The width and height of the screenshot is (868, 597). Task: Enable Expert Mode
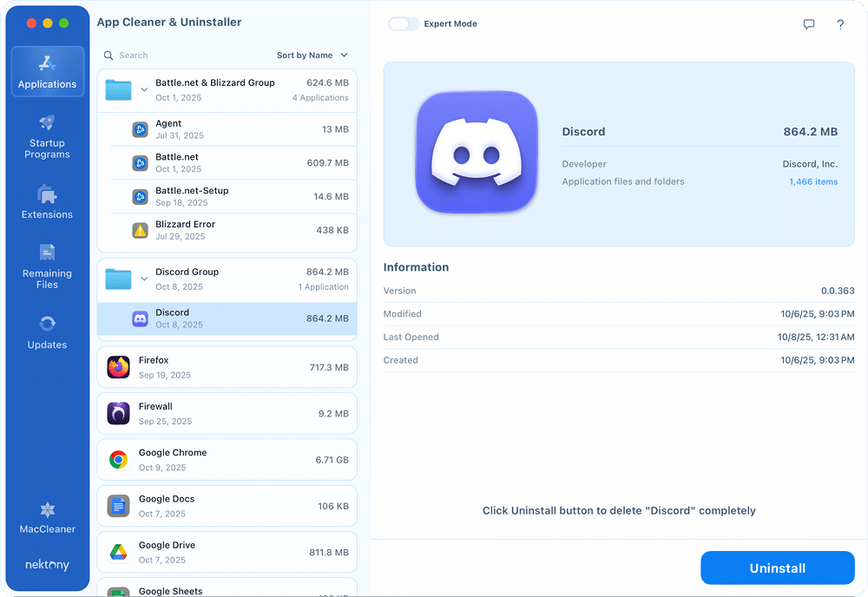403,23
